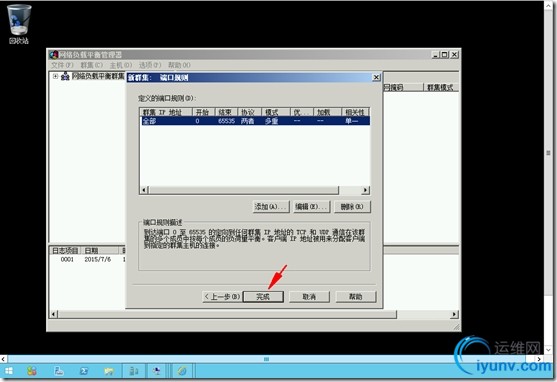Add a port rule with 添加
The image size is (557, 382).
pyautogui.click(x=271, y=206)
